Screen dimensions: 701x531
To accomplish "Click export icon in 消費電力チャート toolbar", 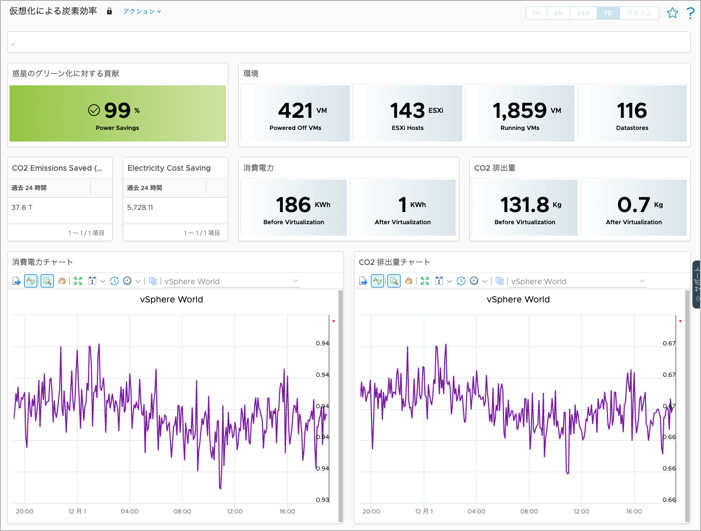I will click(17, 281).
